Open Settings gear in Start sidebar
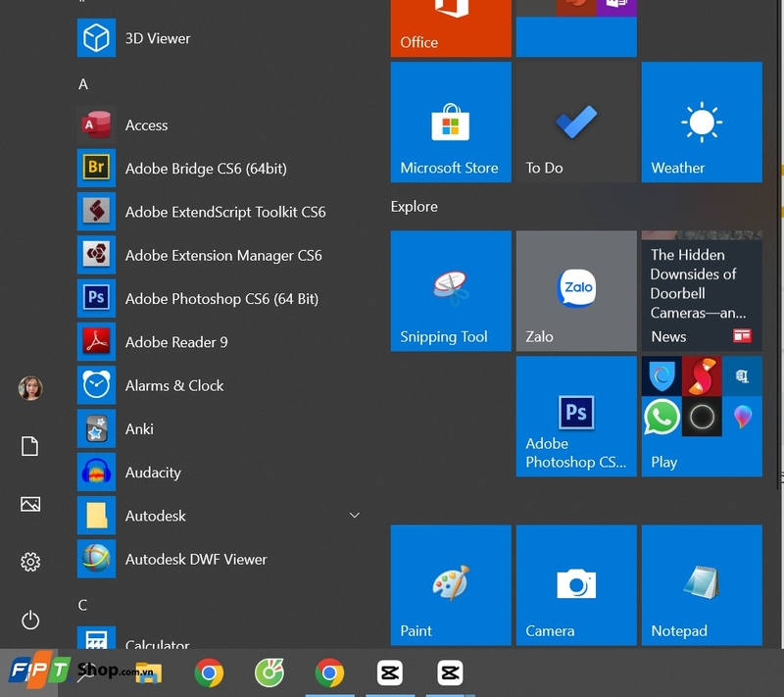 point(30,562)
